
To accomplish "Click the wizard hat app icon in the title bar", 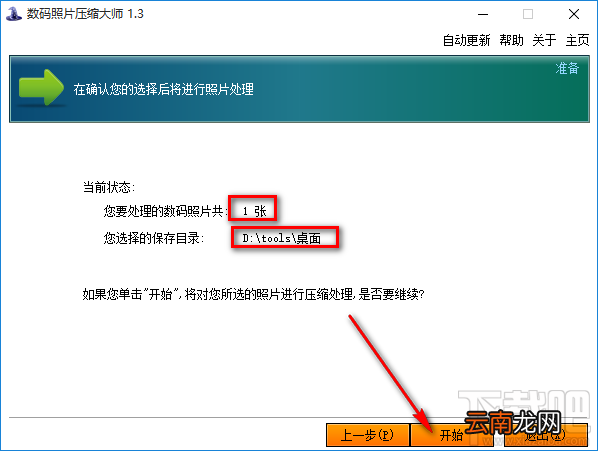I will [14, 14].
